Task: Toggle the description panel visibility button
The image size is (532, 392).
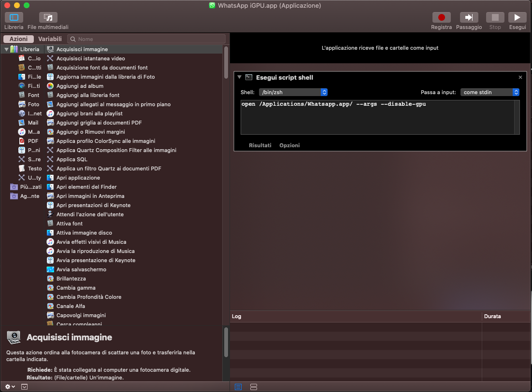Action: point(25,387)
